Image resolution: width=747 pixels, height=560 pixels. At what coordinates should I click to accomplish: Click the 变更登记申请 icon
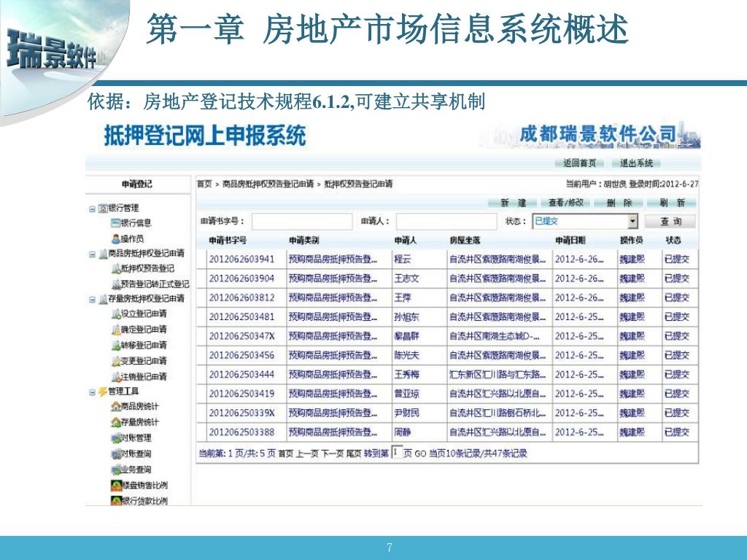tap(115, 361)
